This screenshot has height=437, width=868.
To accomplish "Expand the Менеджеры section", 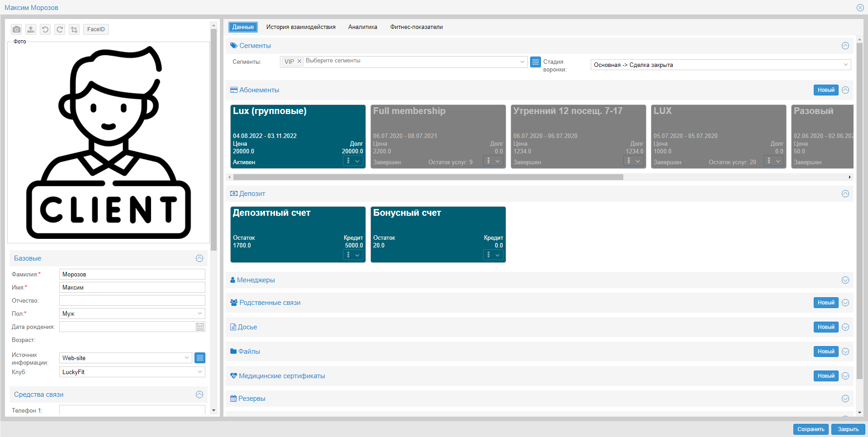I will (845, 280).
